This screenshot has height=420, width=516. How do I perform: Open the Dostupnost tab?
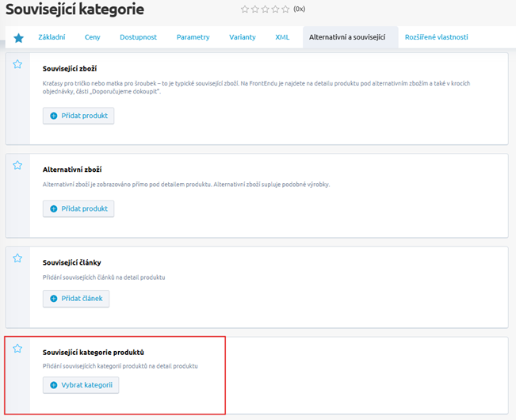(x=139, y=37)
